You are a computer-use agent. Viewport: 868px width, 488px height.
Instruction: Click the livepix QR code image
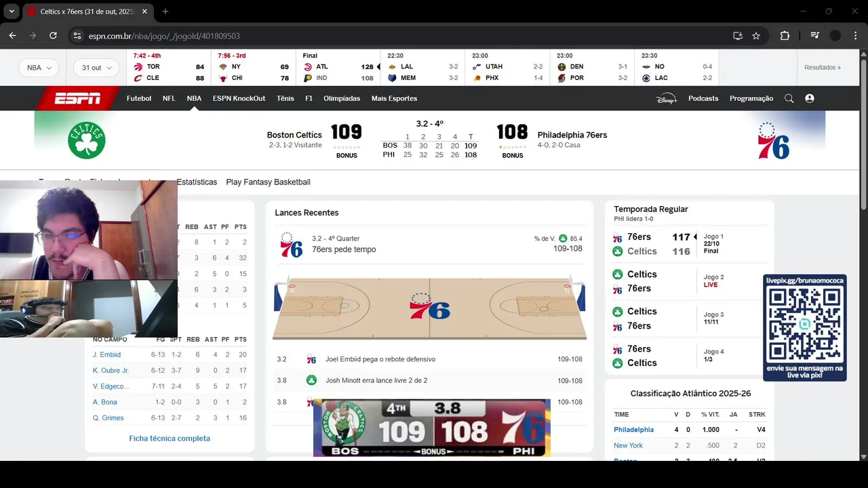804,325
